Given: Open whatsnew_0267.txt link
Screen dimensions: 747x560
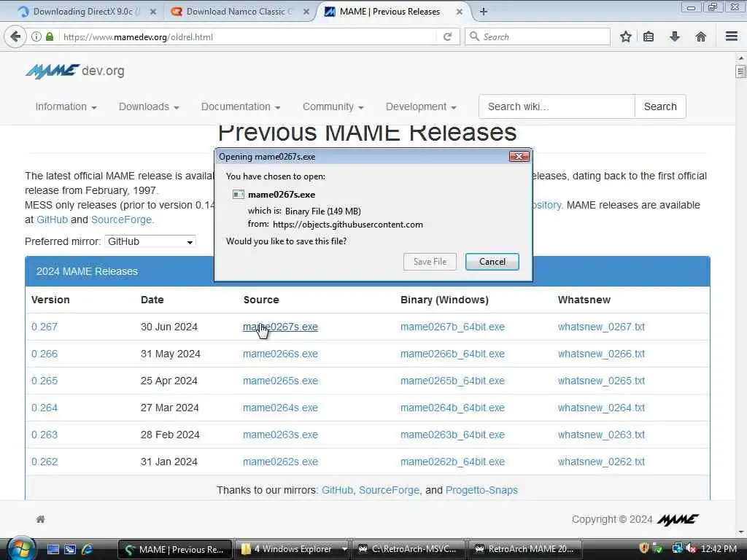Looking at the screenshot, I should click(601, 327).
